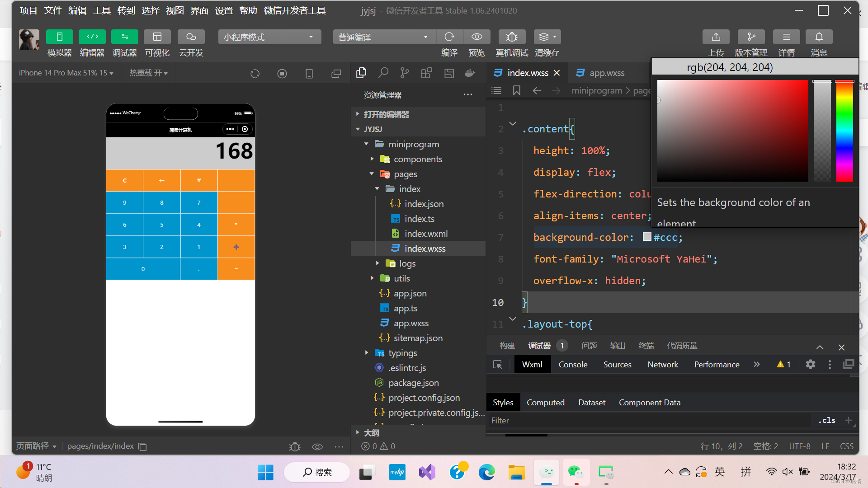Open the real-device debug bug icon
Screen dimensions: 868x488
pyautogui.click(x=511, y=37)
